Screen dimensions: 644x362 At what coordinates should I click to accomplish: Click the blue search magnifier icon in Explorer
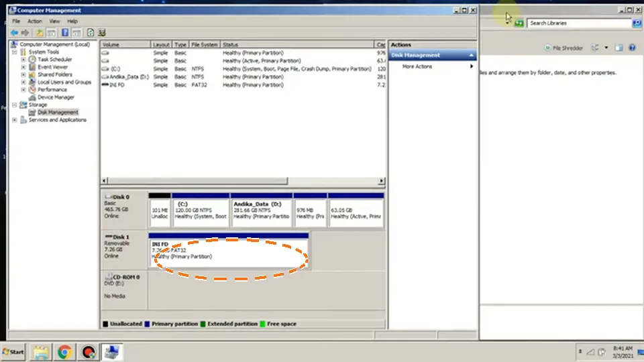click(637, 23)
